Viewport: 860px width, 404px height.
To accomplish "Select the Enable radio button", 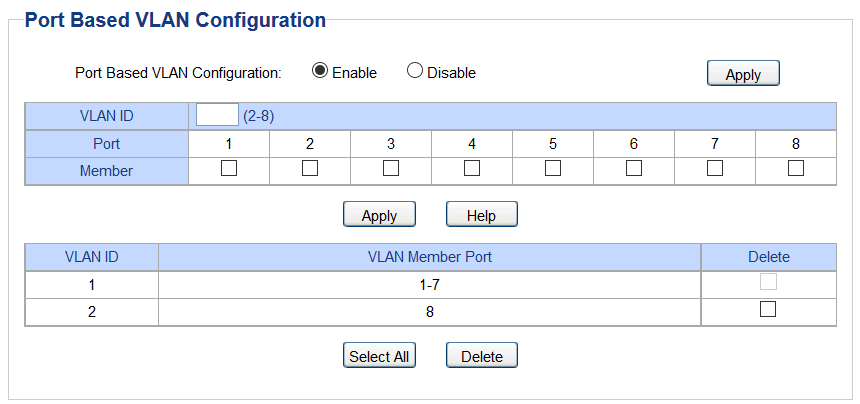I will pos(320,71).
